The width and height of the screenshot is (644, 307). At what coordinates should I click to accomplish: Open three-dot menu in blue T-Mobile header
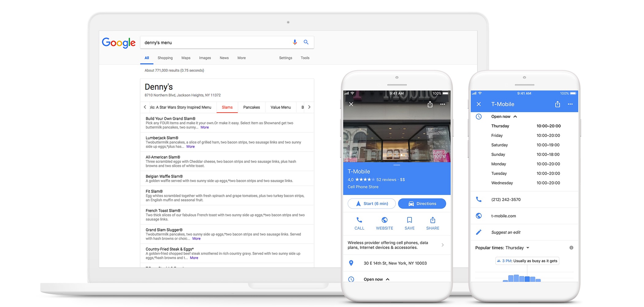(570, 104)
